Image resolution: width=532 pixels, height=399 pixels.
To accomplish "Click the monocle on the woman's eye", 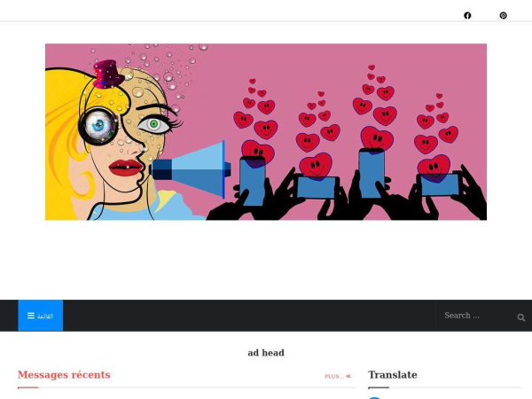I will click(98, 126).
